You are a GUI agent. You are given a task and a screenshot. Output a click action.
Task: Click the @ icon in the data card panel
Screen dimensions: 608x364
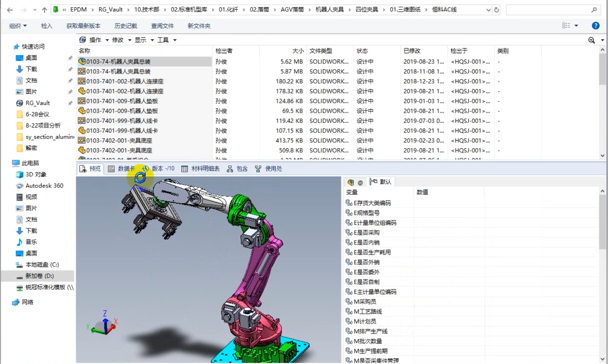360,182
